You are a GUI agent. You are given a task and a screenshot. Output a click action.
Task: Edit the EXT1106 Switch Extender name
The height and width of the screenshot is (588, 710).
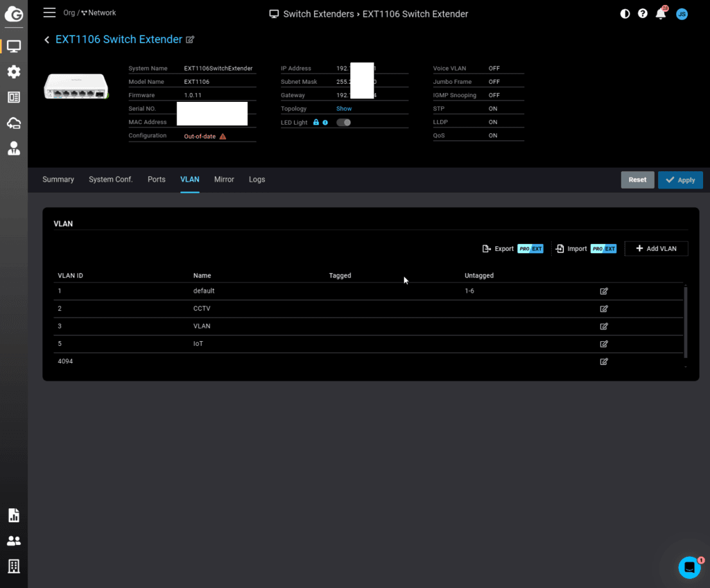[x=191, y=40]
